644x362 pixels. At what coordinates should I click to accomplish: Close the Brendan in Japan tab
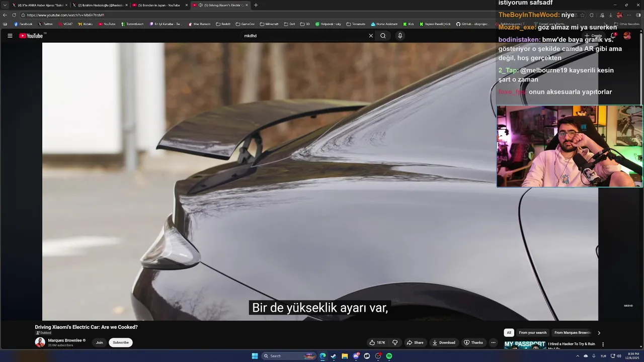tap(187, 5)
